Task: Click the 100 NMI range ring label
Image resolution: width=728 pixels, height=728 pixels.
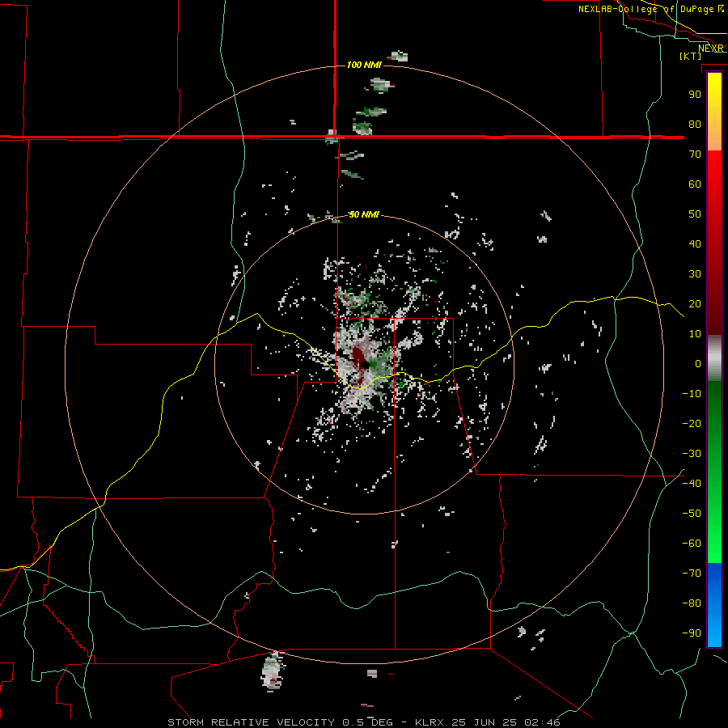Action: [x=365, y=65]
